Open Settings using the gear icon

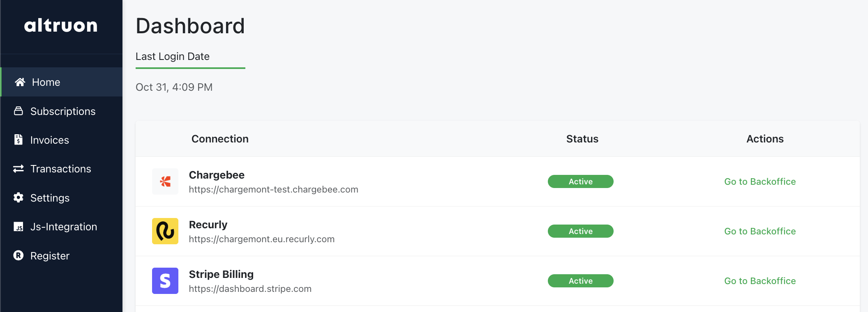click(x=18, y=197)
